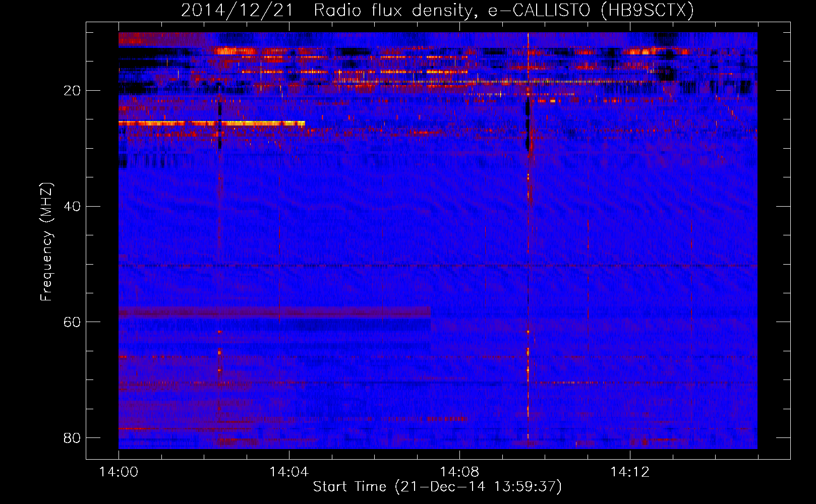
Task: Click the 14:12 time tick label
Action: pos(630,472)
